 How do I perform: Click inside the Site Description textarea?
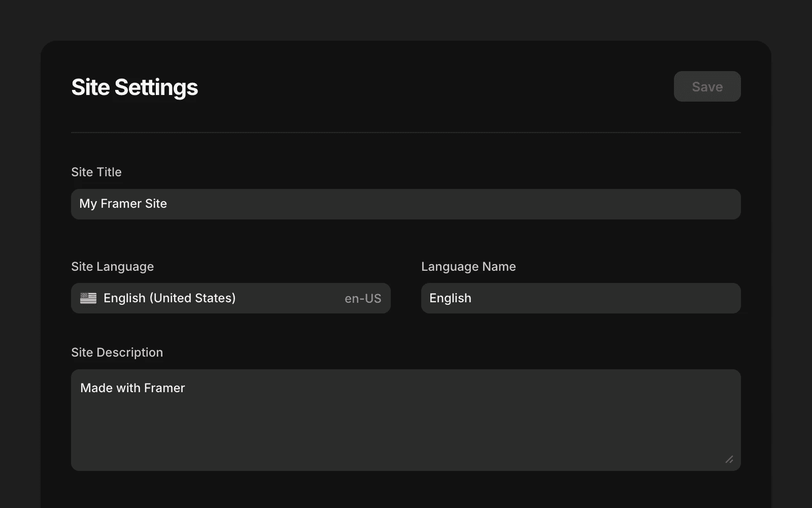[405, 420]
